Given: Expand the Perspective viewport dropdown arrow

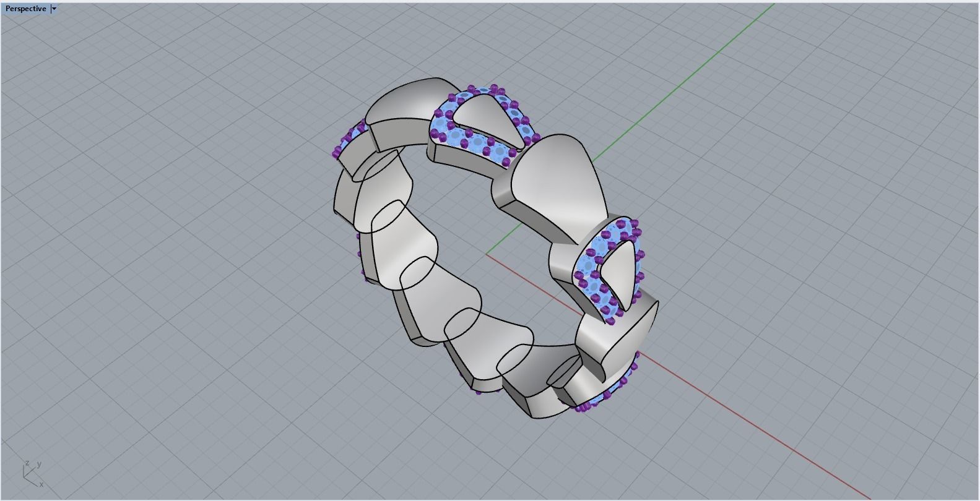Looking at the screenshot, I should click(54, 9).
